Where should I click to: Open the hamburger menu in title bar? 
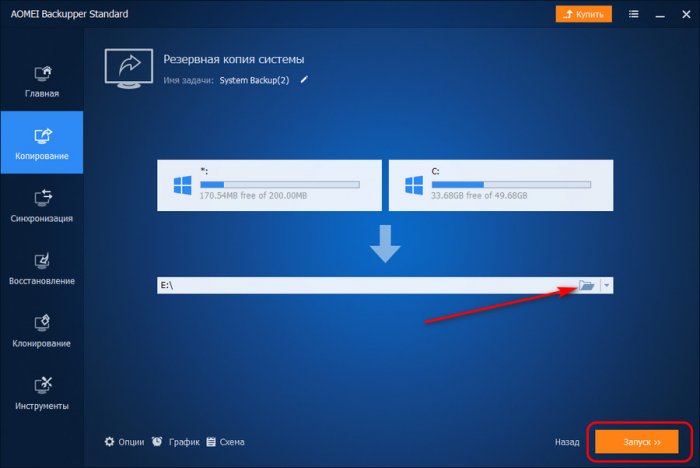(633, 14)
